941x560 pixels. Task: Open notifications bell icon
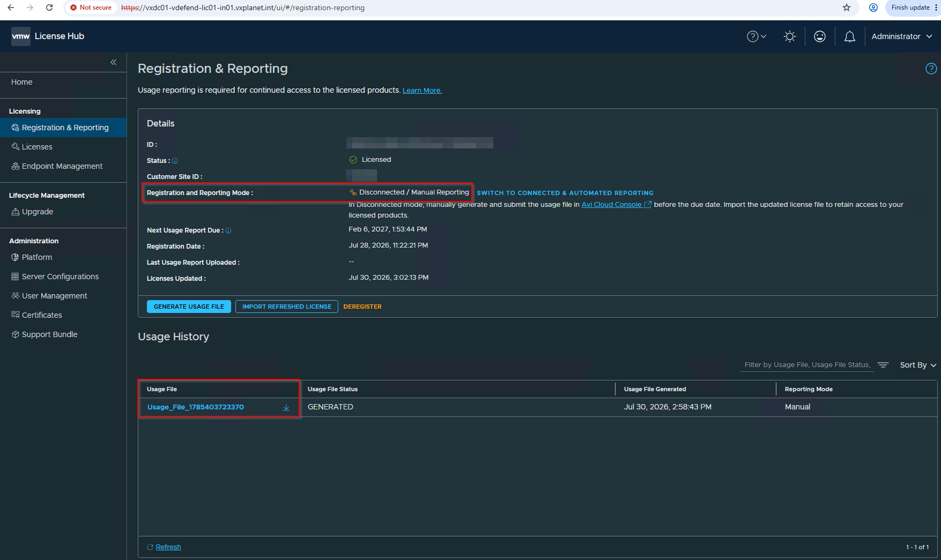coord(850,36)
